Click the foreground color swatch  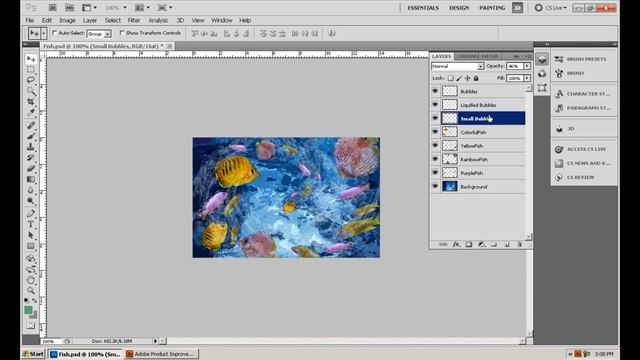point(28,310)
